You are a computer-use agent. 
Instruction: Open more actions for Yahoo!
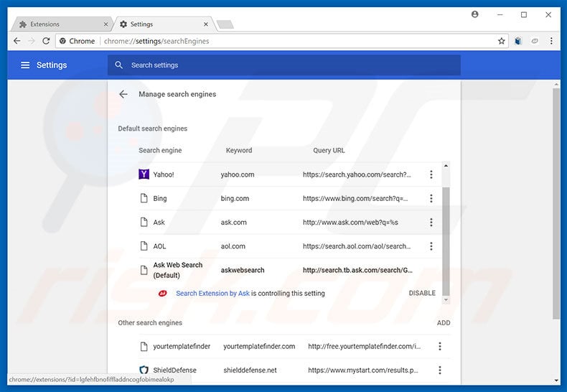point(431,174)
